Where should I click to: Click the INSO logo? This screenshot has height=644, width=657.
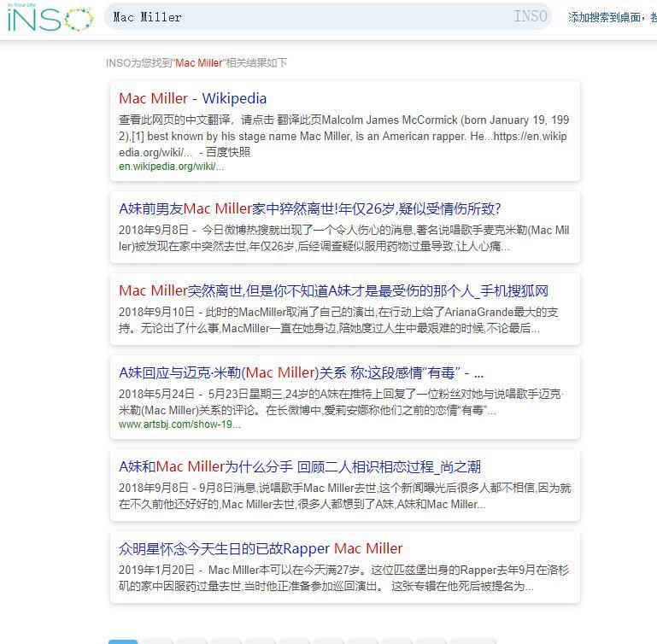point(50,18)
